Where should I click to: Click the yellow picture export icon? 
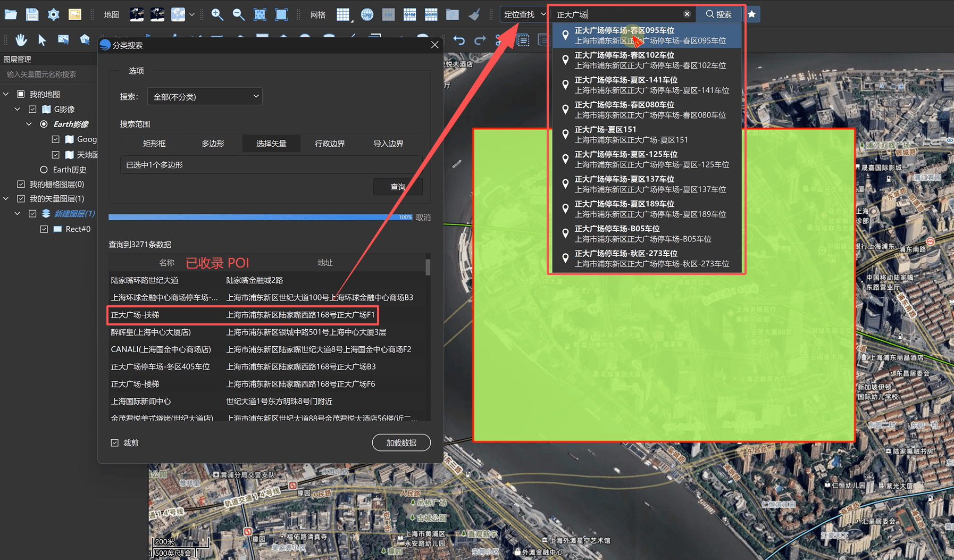point(75,14)
